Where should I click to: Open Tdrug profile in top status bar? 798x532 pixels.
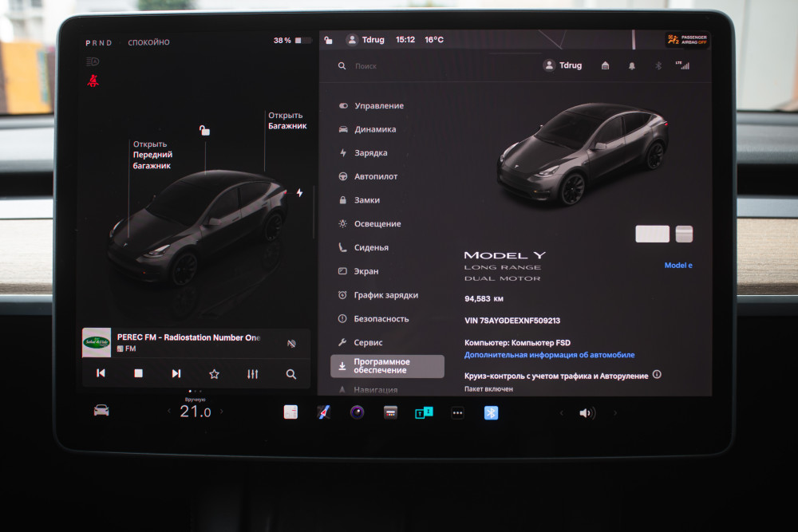pos(365,40)
